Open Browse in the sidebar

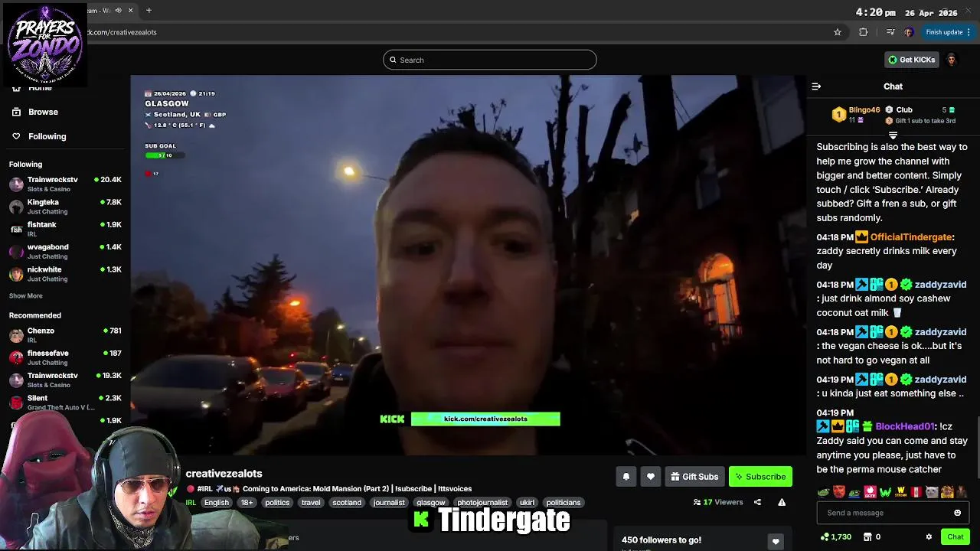43,112
